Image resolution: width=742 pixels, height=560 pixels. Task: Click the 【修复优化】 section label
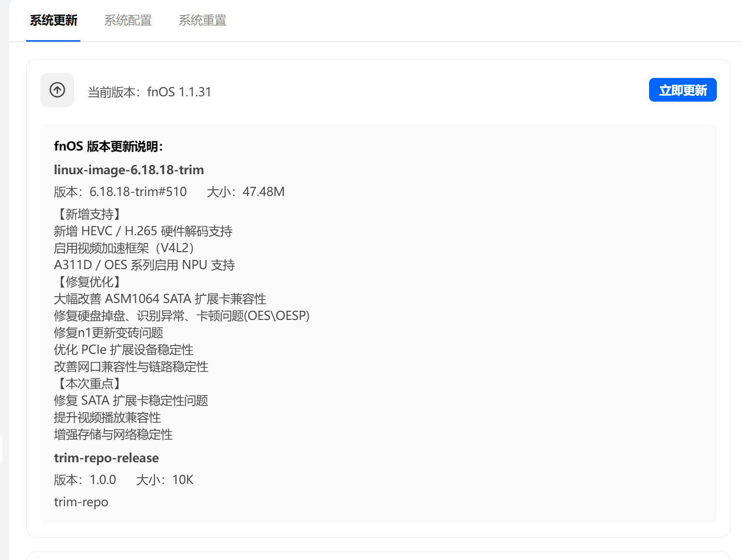pos(90,282)
